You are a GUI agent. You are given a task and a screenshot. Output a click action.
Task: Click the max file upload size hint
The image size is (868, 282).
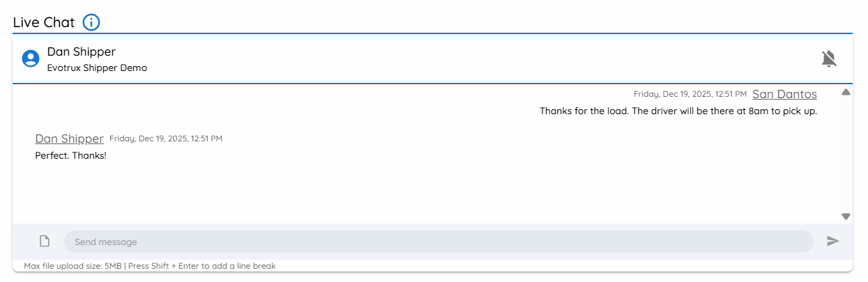(150, 266)
